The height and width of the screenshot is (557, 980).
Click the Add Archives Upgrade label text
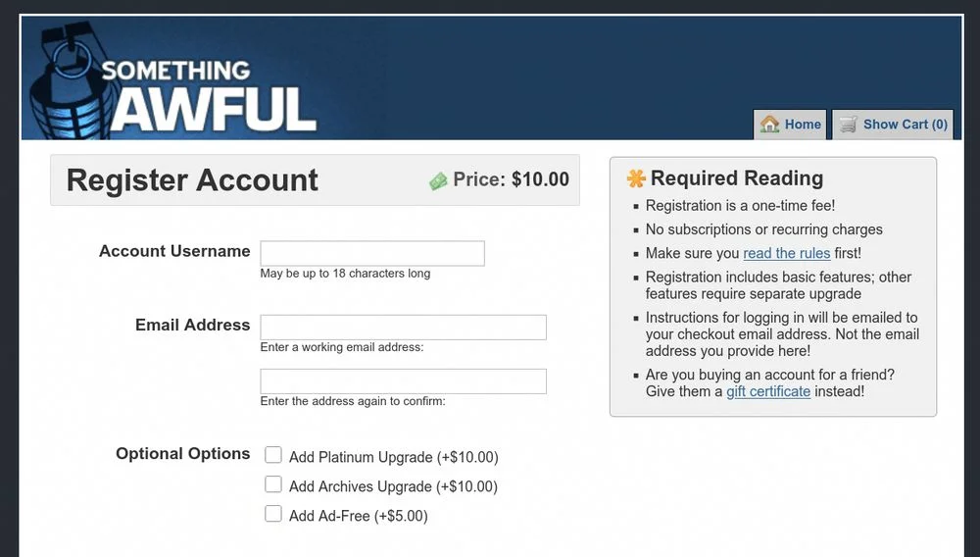[x=393, y=486]
